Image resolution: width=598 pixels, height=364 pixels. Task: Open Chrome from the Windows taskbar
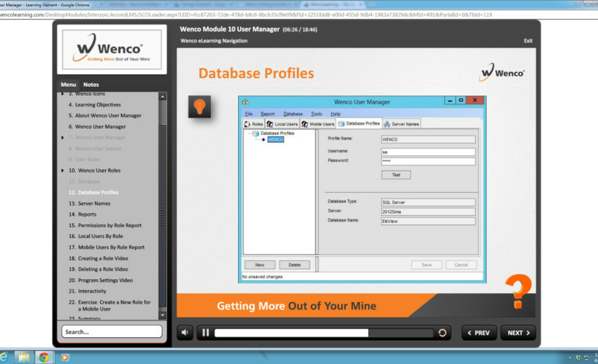point(43,357)
